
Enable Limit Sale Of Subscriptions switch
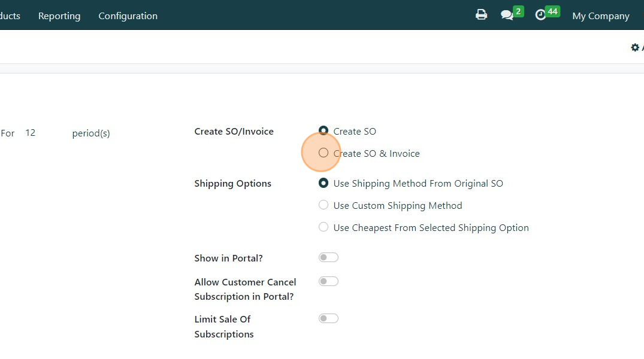click(x=328, y=318)
